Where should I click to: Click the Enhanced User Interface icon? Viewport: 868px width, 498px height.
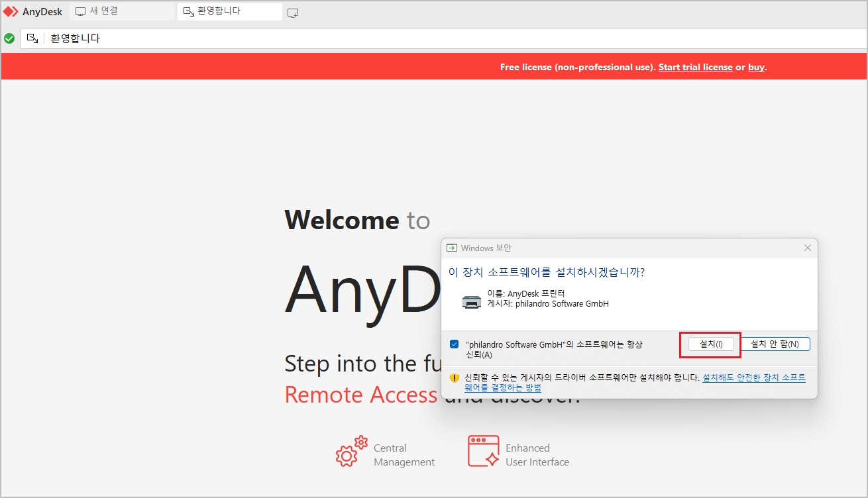point(484,451)
